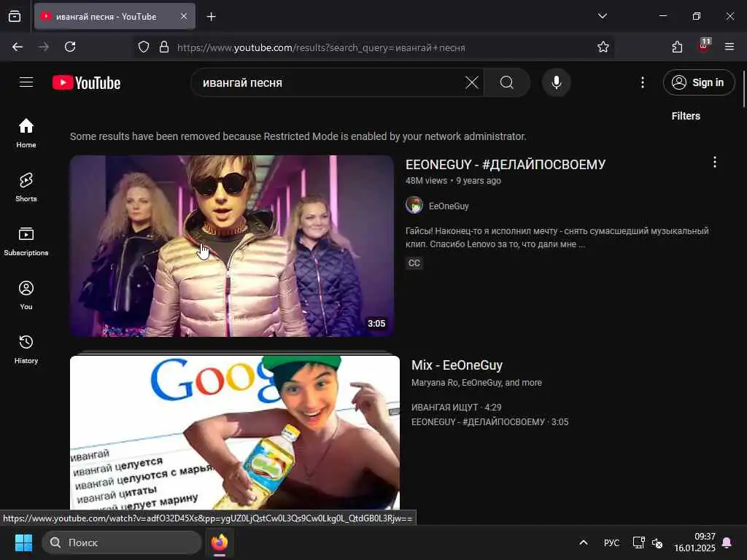Open EEONEGUY - #ДЕЛАЙПОСВОЕМУ video title
Screen dimensions: 747x560
506,165
